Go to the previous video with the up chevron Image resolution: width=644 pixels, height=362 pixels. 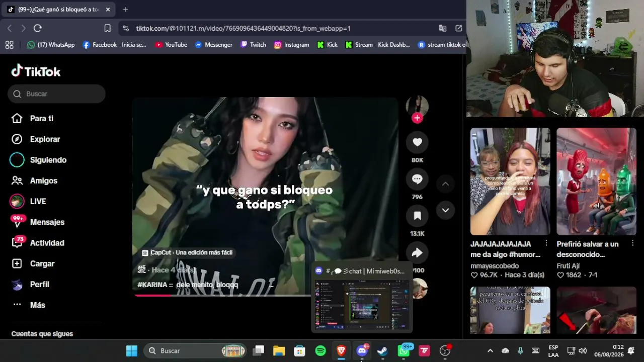coord(445,184)
